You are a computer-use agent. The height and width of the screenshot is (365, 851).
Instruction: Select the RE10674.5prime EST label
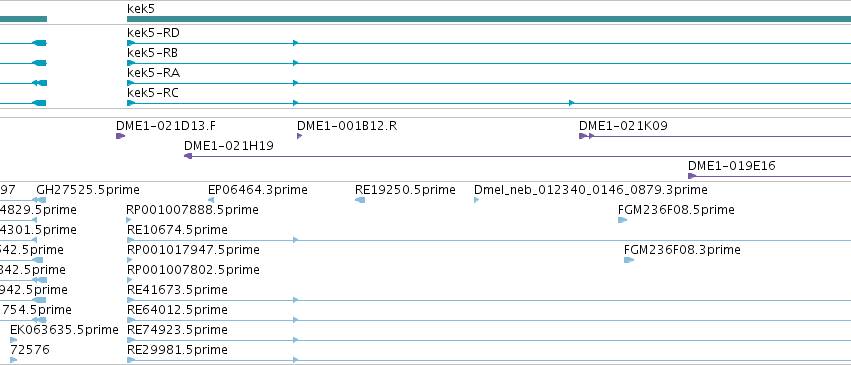177,230
